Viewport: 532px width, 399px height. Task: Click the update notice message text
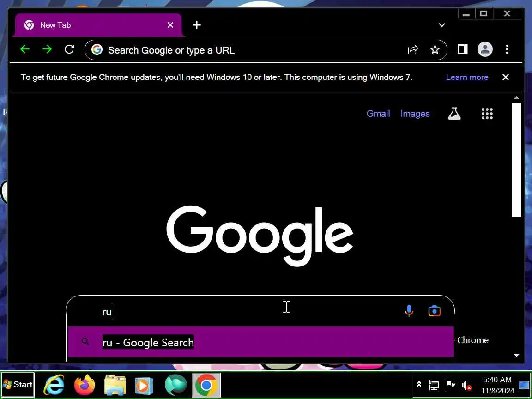pos(217,77)
